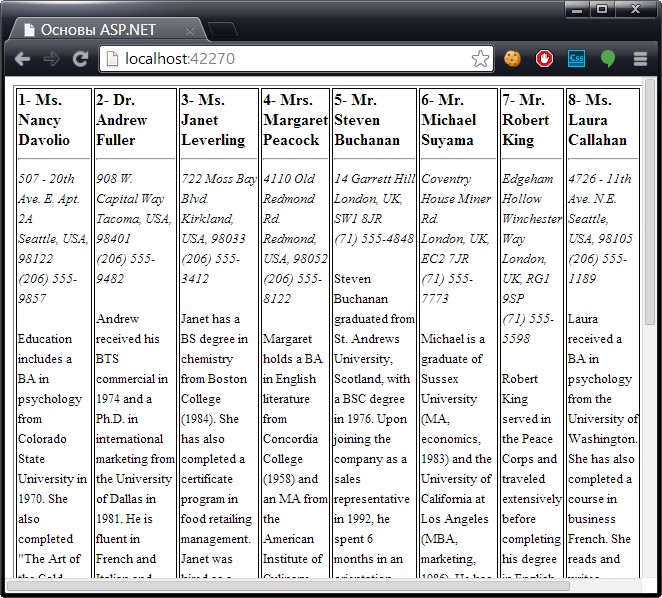
Task: Click phone number "(206) 555-1189"
Action: point(597,269)
